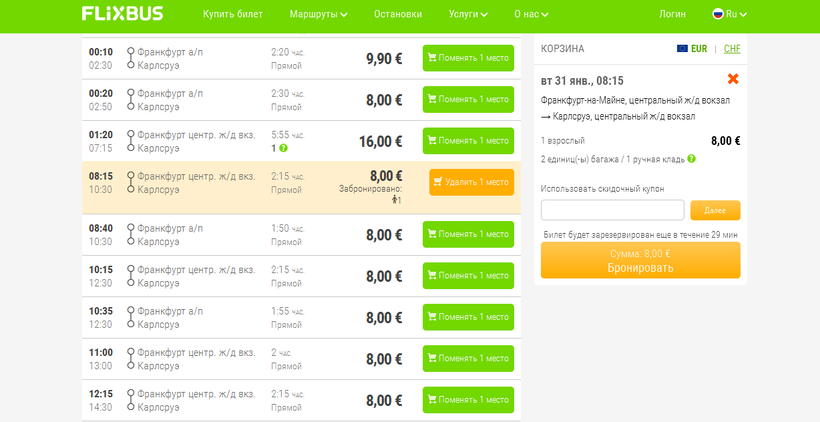Remove the cart item with the red X

pos(733,79)
